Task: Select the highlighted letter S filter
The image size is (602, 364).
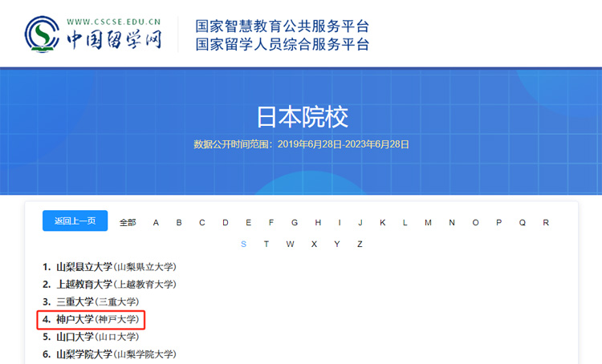Action: pos(243,244)
